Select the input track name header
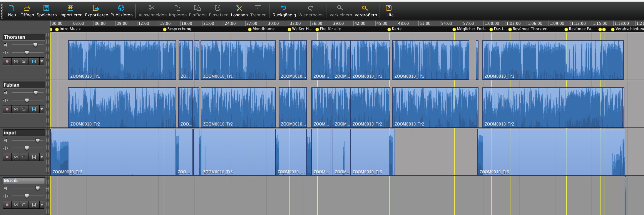The height and width of the screenshot is (215, 644). click(24, 133)
